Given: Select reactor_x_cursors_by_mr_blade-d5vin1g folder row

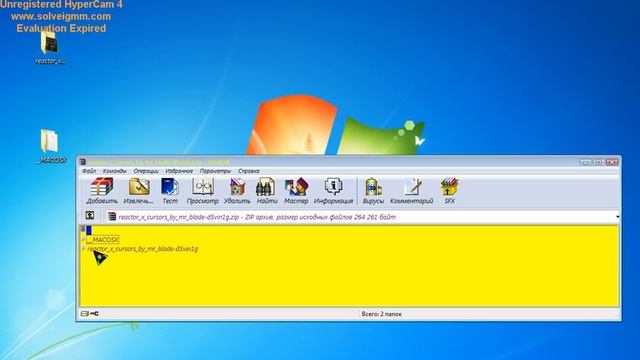Looking at the screenshot, I should (x=140, y=249).
